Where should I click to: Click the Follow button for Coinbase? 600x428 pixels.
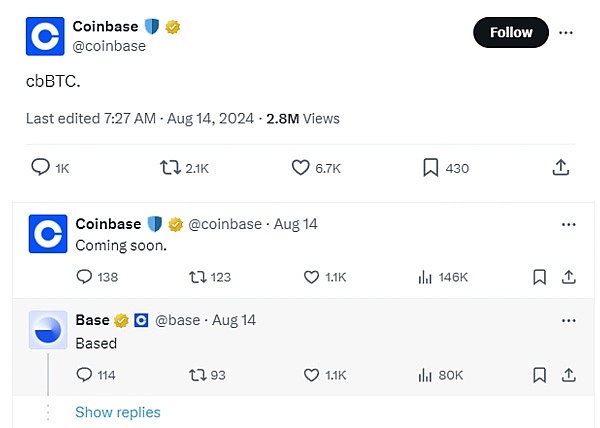point(511,33)
